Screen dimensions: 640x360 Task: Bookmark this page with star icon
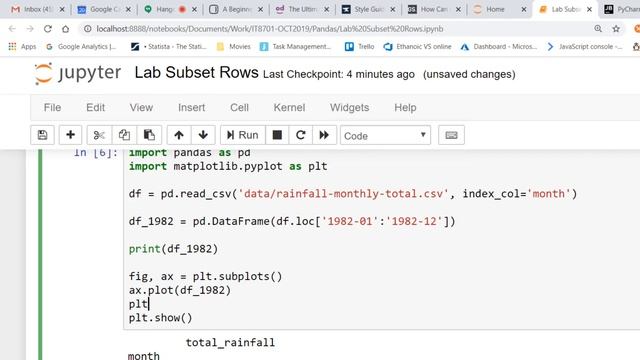616,29
